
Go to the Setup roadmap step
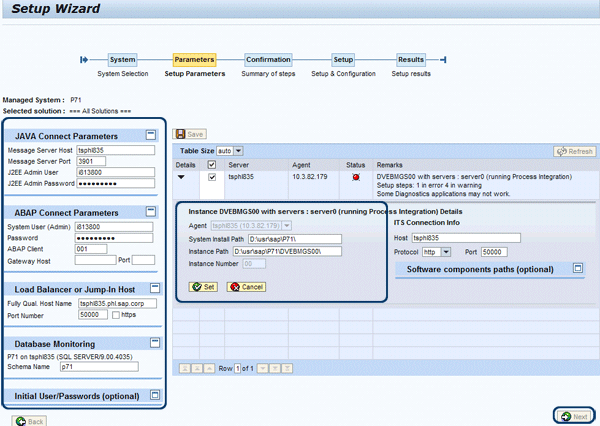343,60
